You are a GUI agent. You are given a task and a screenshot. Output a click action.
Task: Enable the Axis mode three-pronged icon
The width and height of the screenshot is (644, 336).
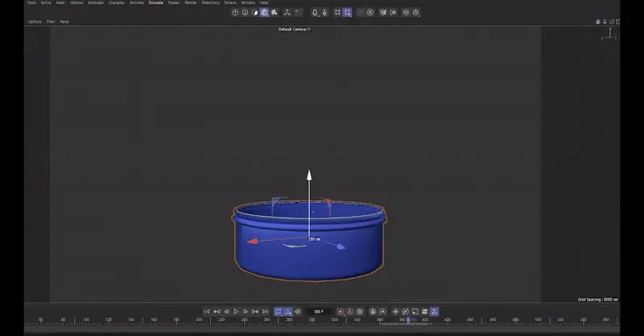[287, 12]
